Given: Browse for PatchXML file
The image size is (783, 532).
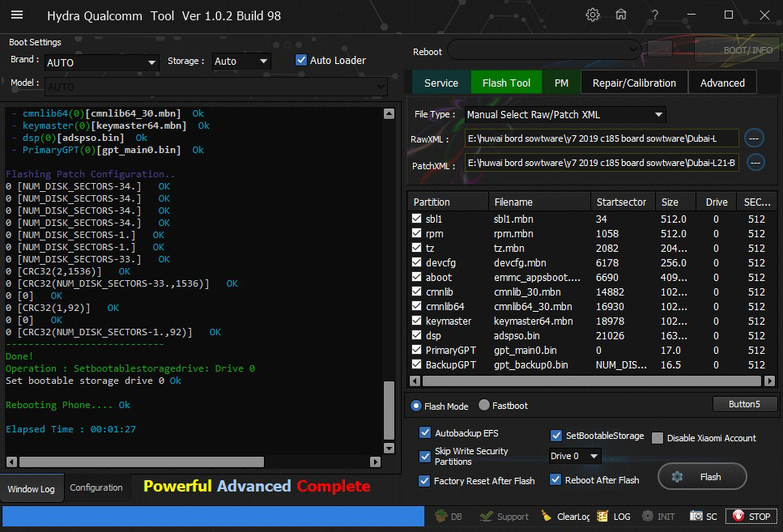Looking at the screenshot, I should click(755, 162).
